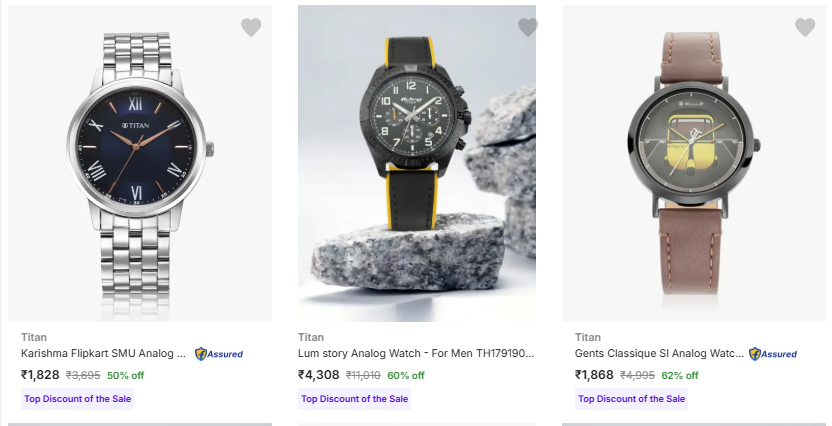The width and height of the screenshot is (832, 426).
Task: Open the brown leather strap watch image
Action: 694,165
